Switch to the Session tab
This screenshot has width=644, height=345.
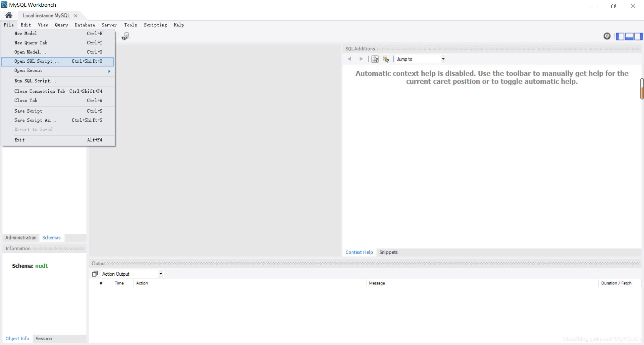pyautogui.click(x=44, y=339)
